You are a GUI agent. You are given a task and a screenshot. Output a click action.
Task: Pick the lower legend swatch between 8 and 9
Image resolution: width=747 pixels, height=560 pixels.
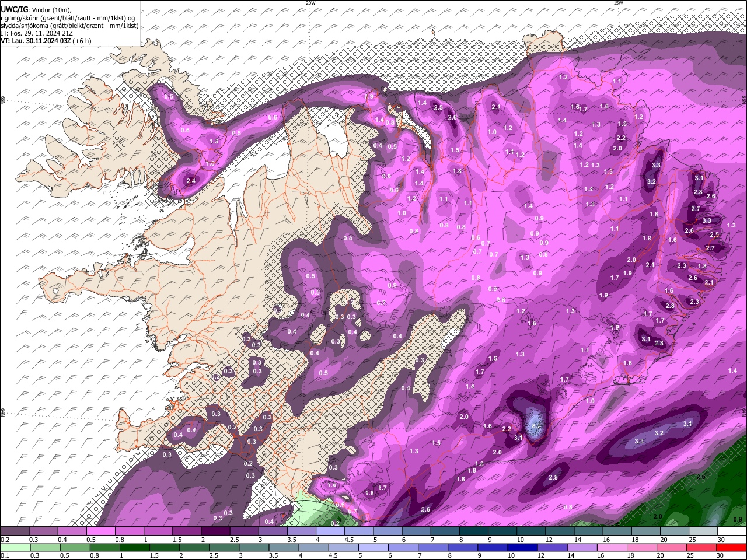pos(462,548)
